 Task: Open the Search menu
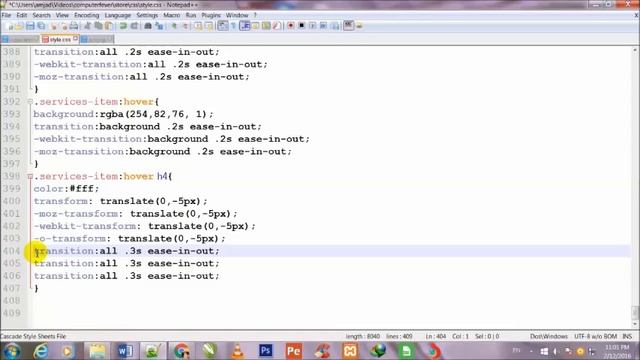pyautogui.click(x=42, y=15)
